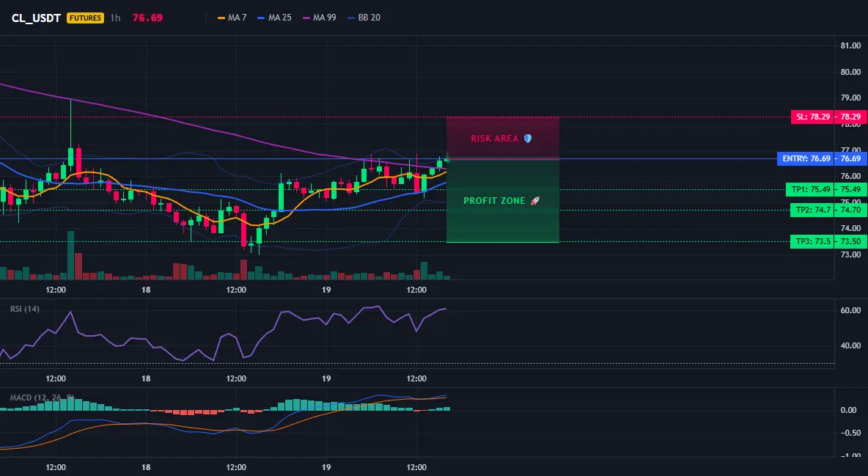
Task: Click the RSI (14) indicator label
Action: pos(25,309)
